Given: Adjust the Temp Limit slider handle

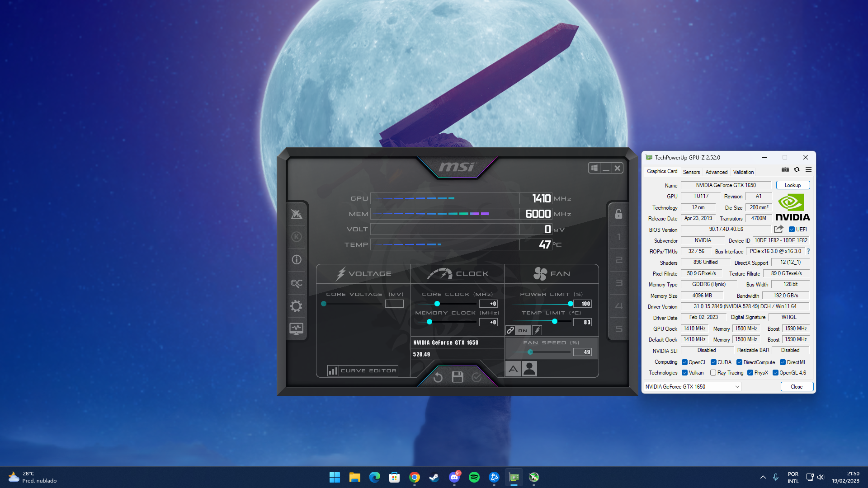Looking at the screenshot, I should coord(555,321).
